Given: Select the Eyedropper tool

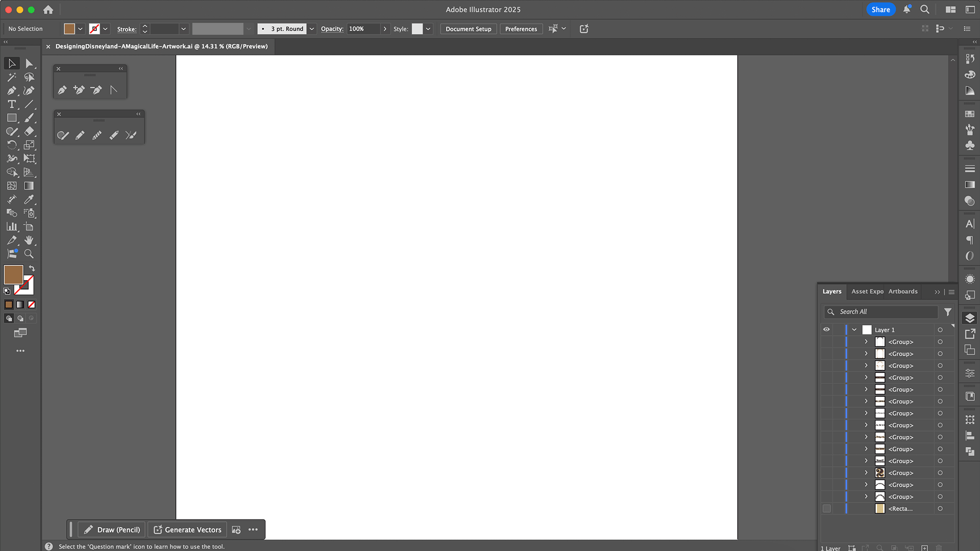Looking at the screenshot, I should (29, 199).
